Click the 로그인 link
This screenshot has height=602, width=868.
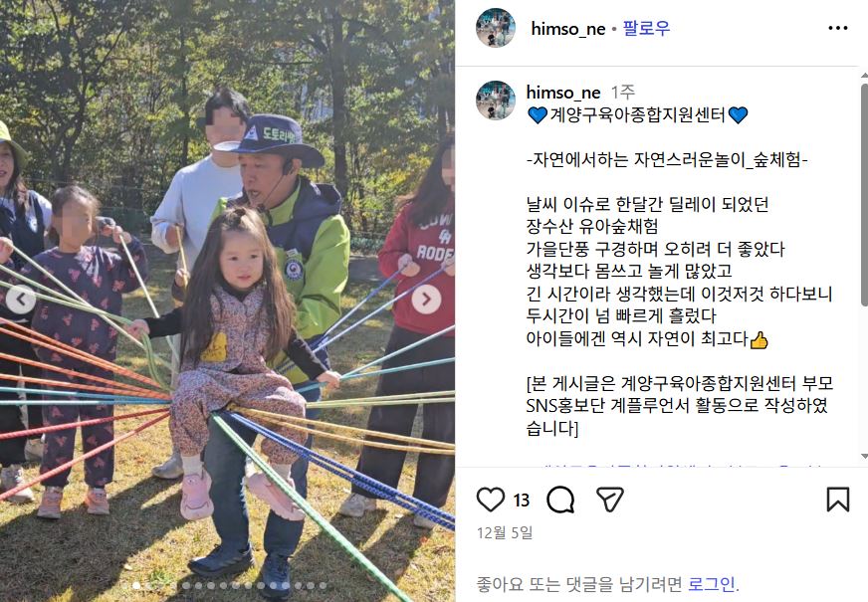(713, 584)
